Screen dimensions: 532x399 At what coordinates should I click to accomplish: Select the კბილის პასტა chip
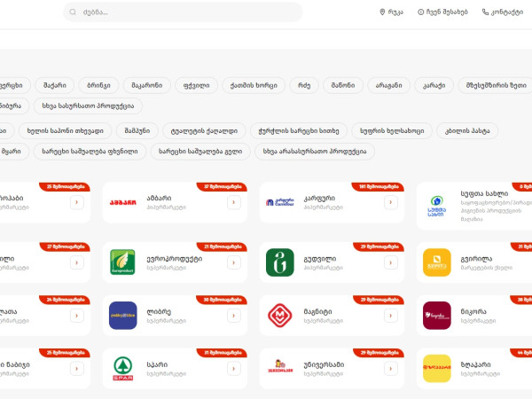[467, 130]
